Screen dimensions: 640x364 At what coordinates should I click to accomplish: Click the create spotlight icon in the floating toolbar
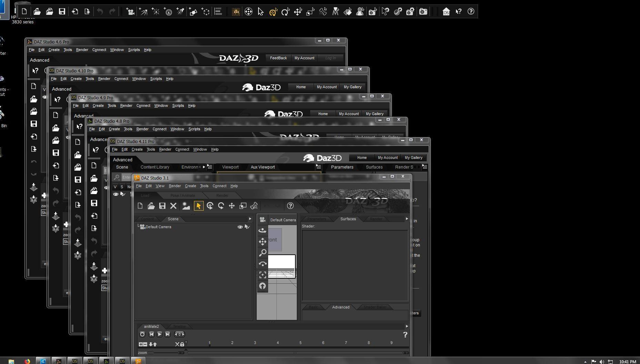[181, 11]
